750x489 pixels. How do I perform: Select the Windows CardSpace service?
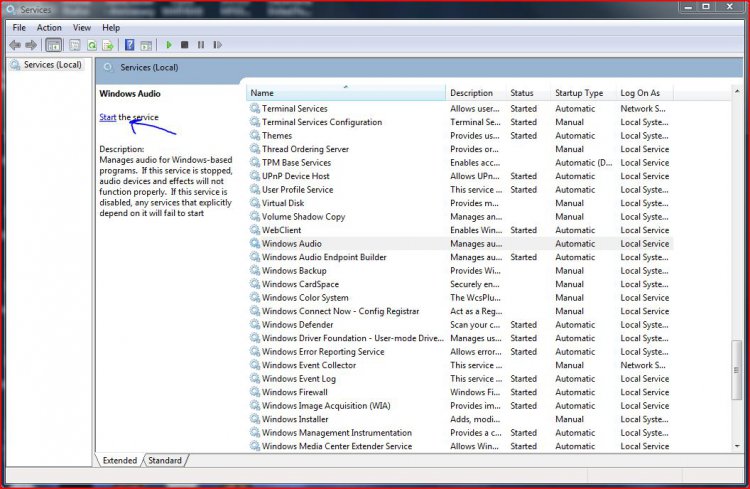tap(460, 284)
